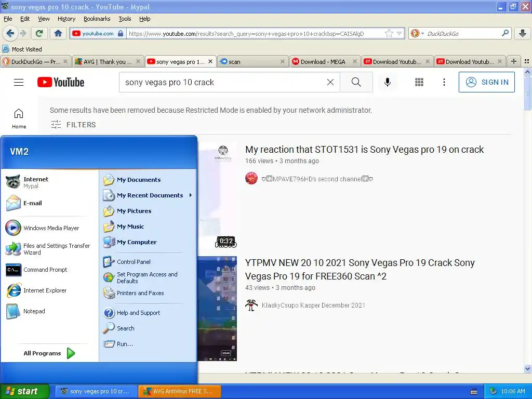Click the YouTube logo
Viewport: 532px width, 399px height.
pyautogui.click(x=61, y=82)
